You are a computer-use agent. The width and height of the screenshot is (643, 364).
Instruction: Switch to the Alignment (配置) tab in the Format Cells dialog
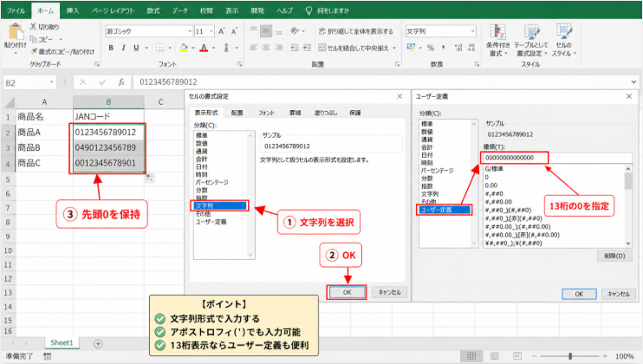[x=237, y=113]
